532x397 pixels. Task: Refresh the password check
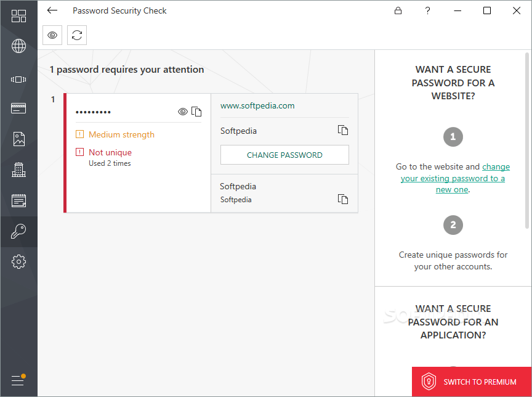pyautogui.click(x=77, y=35)
